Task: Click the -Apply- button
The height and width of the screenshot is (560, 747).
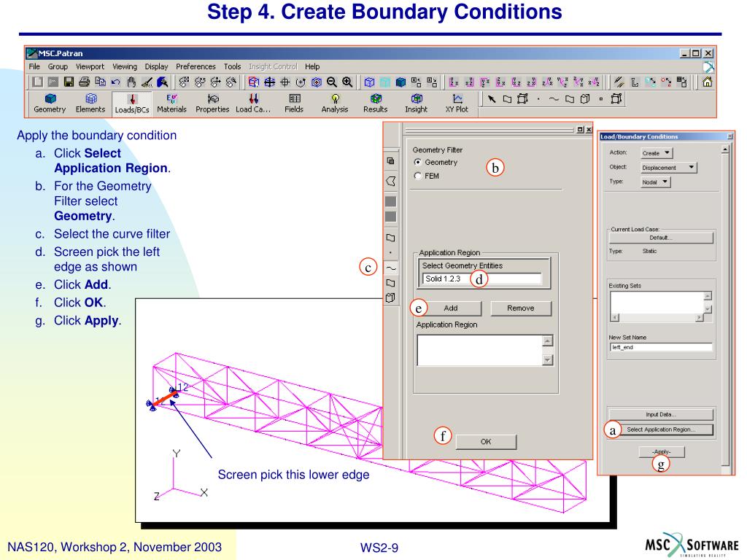Action: pos(661,451)
